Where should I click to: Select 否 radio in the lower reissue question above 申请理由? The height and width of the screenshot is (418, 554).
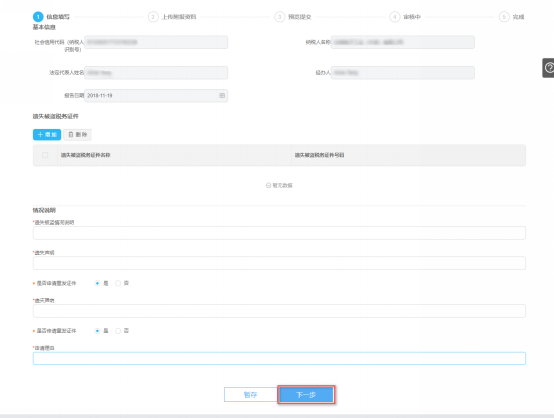[x=118, y=331]
